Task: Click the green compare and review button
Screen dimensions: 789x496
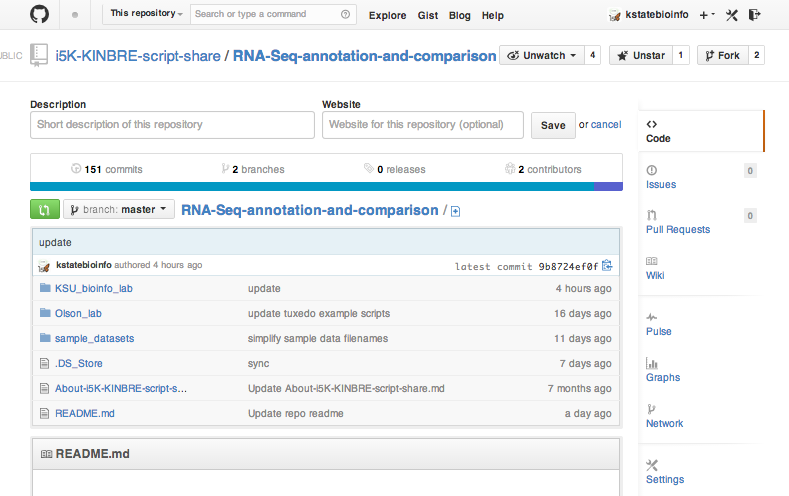Action: click(x=45, y=209)
